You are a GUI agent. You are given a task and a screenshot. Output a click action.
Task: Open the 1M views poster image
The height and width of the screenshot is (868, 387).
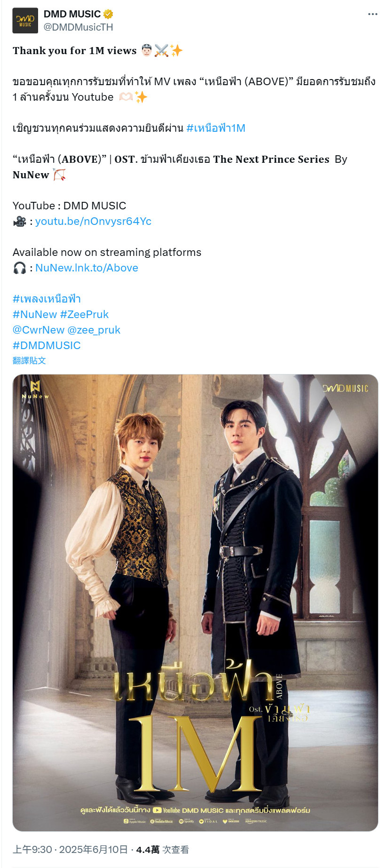195,603
